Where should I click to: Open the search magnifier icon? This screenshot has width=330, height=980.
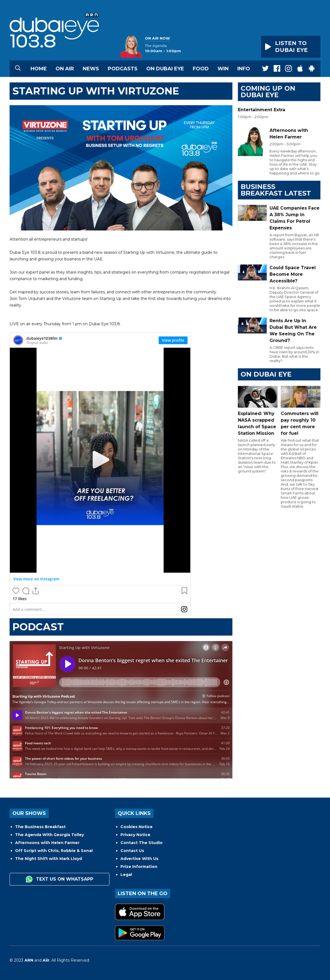click(x=18, y=68)
